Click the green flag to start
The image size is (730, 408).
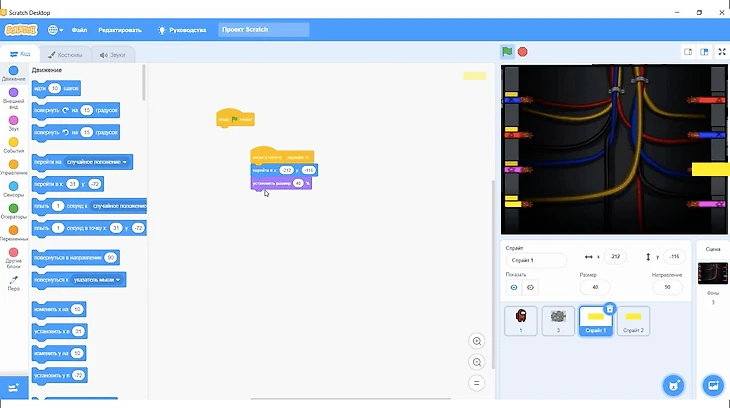coord(508,52)
